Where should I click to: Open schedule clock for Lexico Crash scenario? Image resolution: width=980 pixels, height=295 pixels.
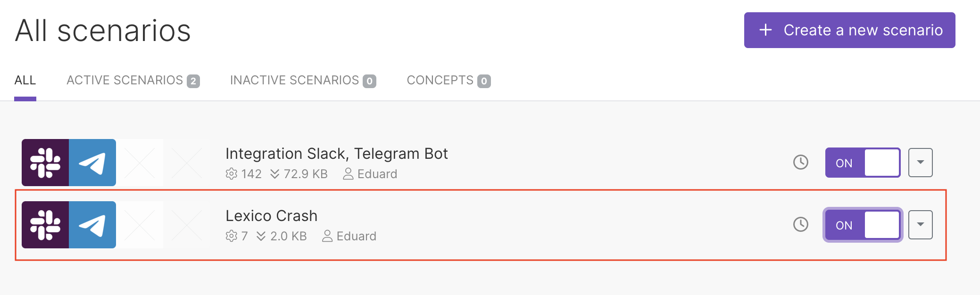pos(800,225)
